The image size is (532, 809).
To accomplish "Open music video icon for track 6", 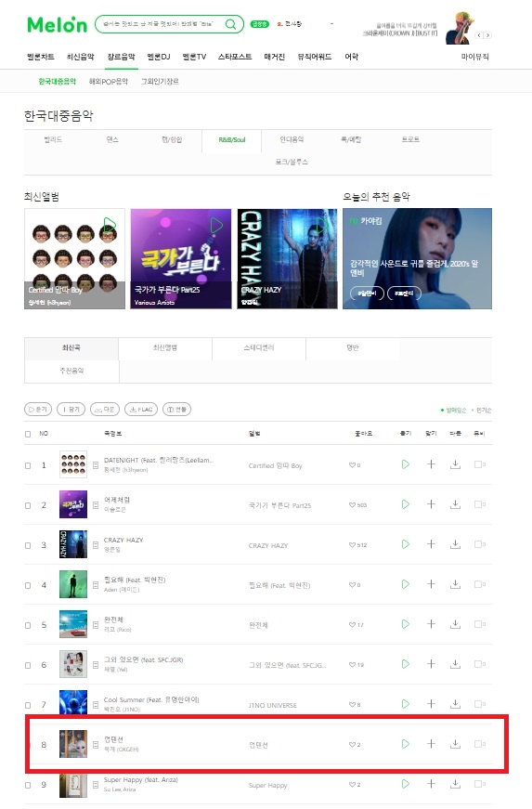I will (x=479, y=664).
